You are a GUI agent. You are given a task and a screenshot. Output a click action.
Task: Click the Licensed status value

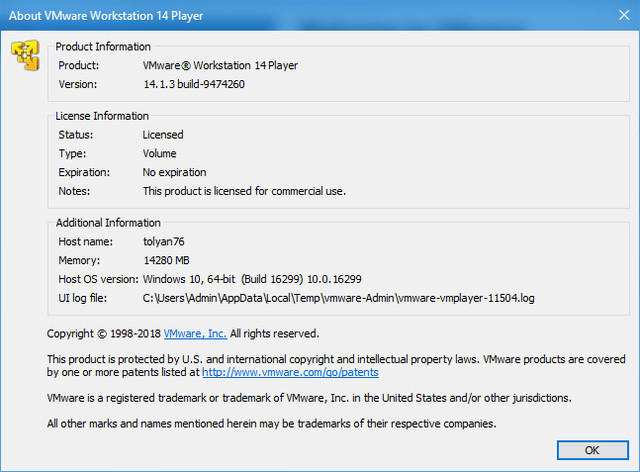coord(163,135)
